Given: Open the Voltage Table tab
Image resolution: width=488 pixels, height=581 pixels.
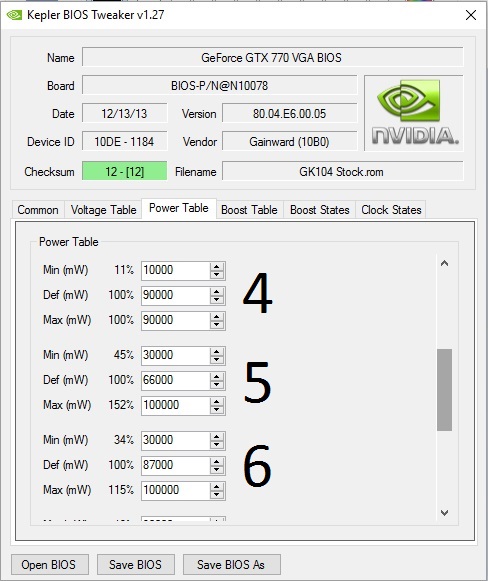Looking at the screenshot, I should pyautogui.click(x=104, y=210).
